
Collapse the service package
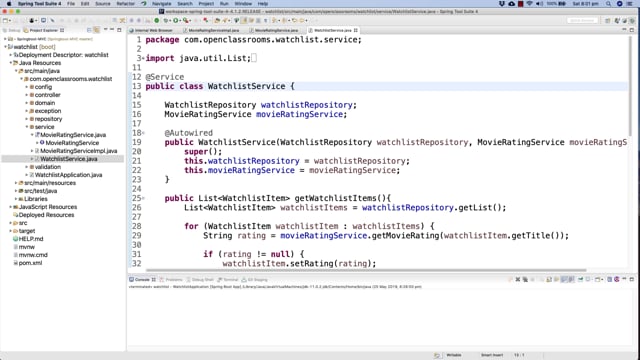point(27,127)
